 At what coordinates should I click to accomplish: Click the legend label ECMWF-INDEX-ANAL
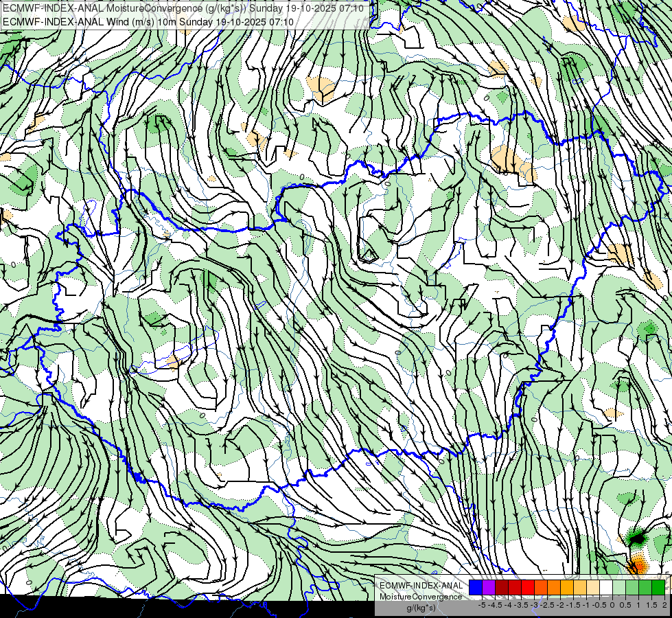pyautogui.click(x=421, y=586)
